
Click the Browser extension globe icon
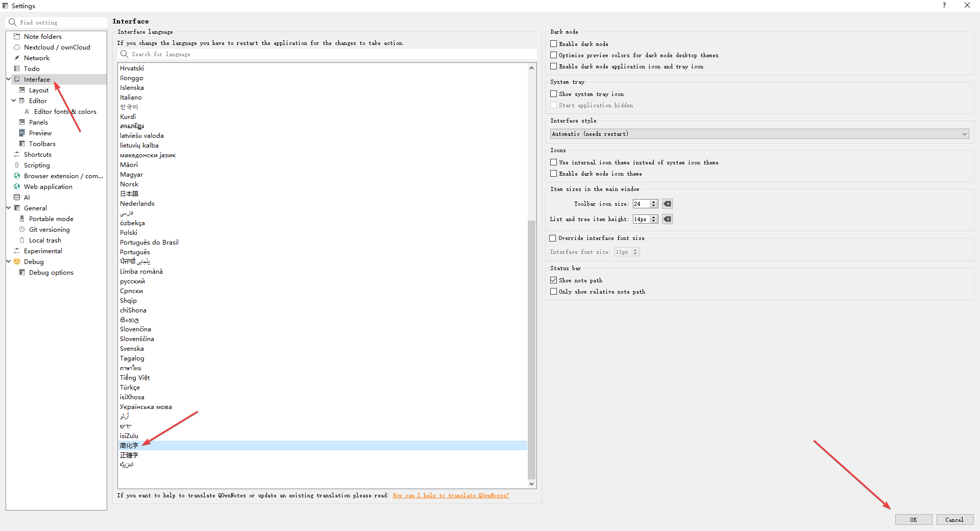click(17, 176)
